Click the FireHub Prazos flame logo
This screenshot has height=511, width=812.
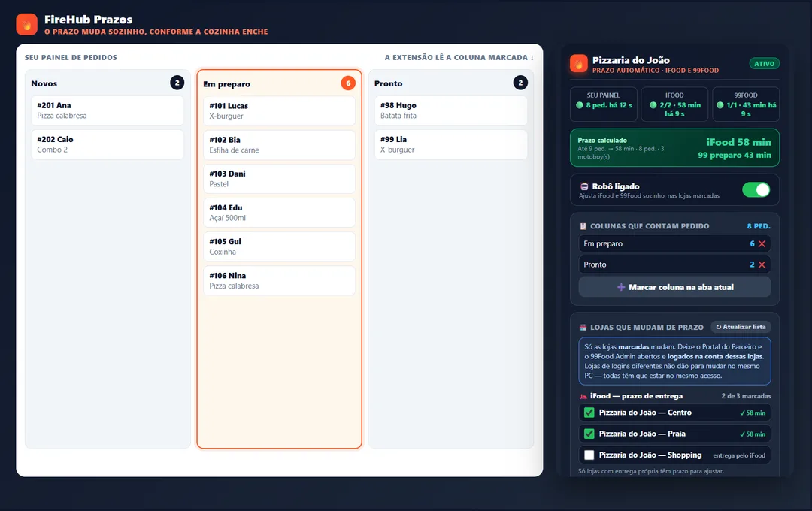point(26,24)
